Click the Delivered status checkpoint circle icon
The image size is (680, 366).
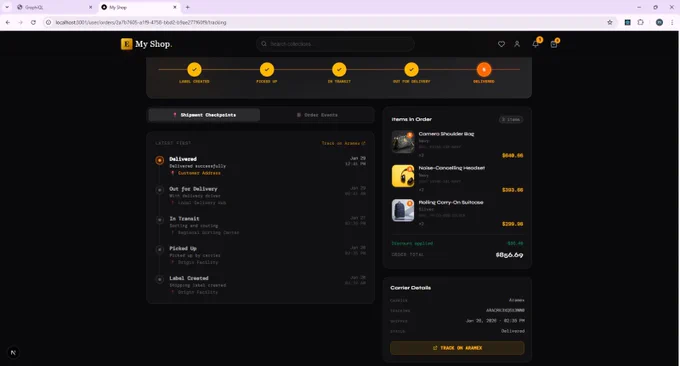click(160, 160)
